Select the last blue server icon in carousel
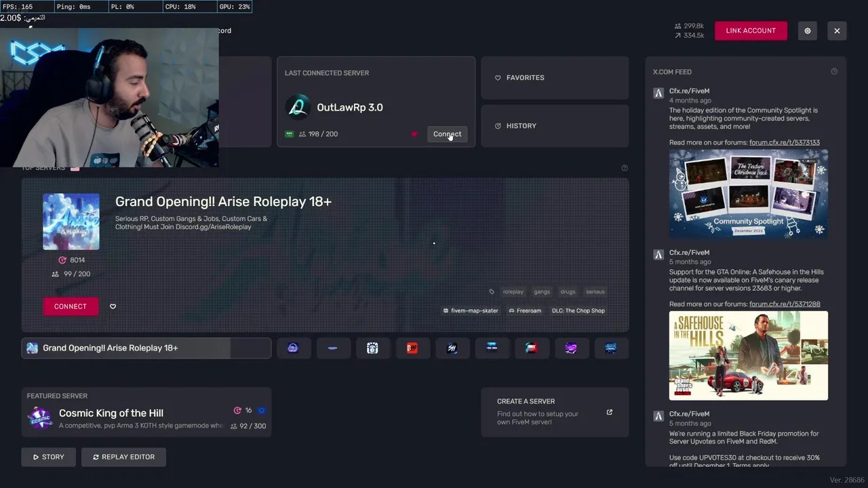 (611, 348)
